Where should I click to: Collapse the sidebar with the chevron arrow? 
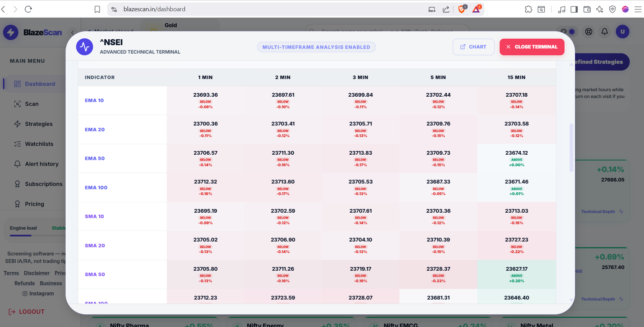click(72, 33)
